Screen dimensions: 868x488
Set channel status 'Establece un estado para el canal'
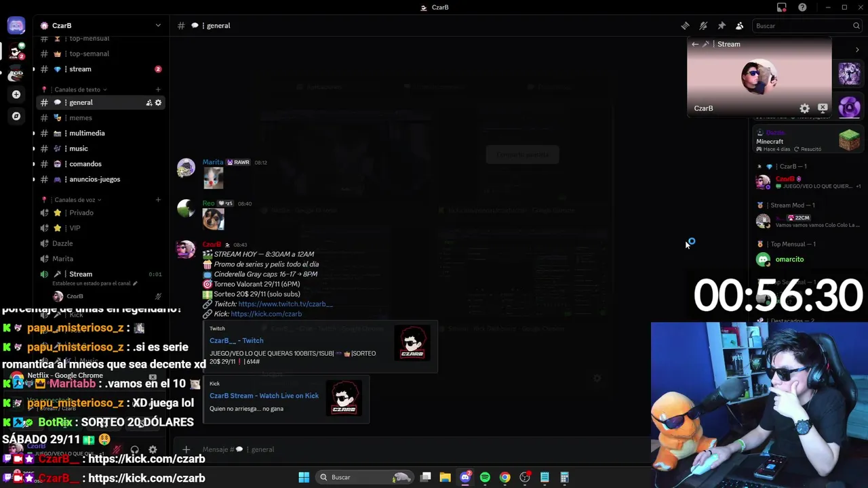[95, 283]
